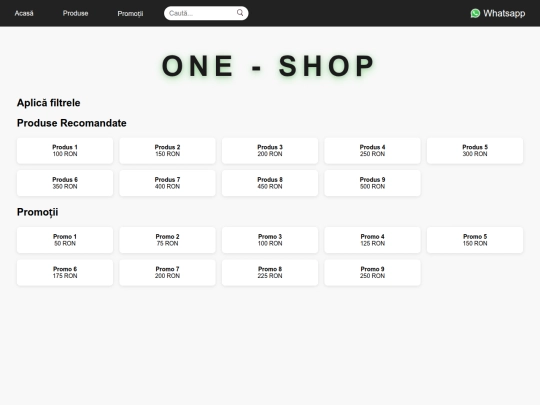
Task: View the Promo 3 card
Action: point(270,240)
